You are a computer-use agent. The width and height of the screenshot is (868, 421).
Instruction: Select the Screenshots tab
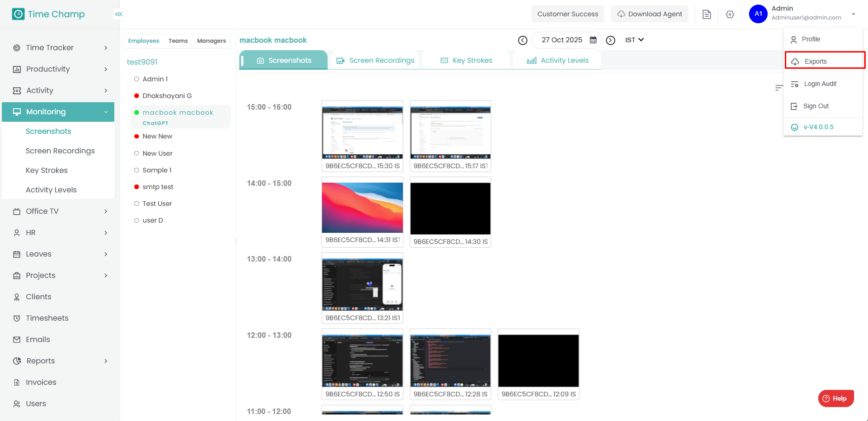(x=284, y=60)
